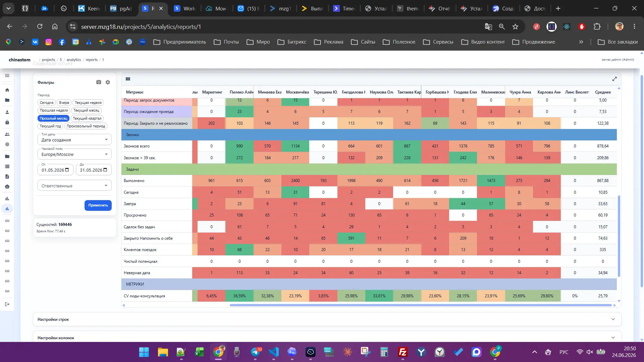This screenshot has height=362, width=644.
Task: Select the Текущий год period chip
Action: [50, 126]
